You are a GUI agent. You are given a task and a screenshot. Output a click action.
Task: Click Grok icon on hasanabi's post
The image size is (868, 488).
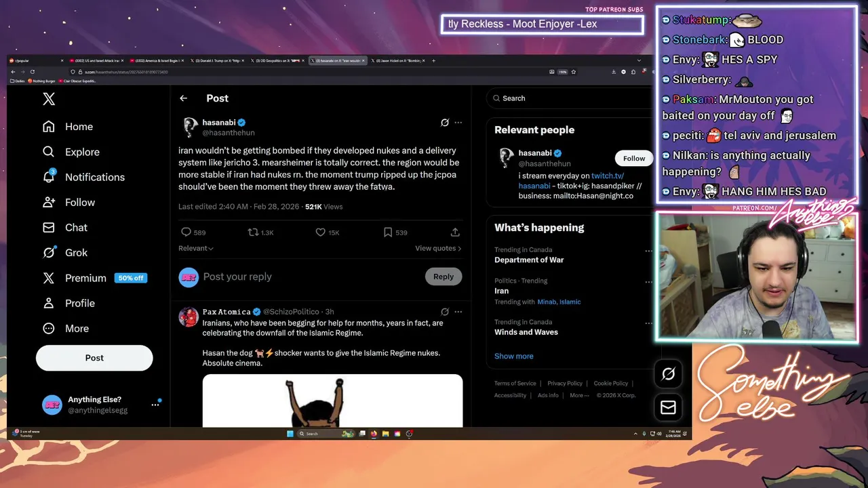(445, 123)
